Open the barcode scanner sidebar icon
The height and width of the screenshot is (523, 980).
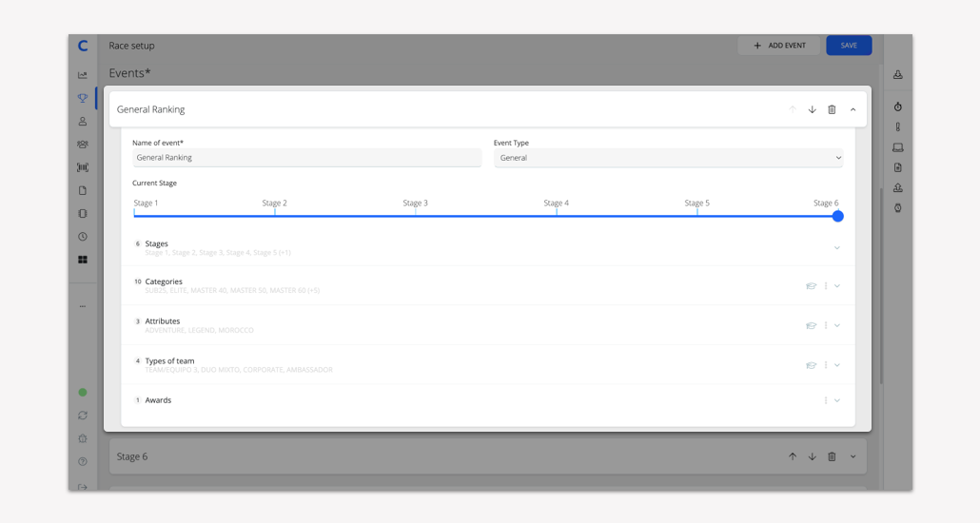(83, 167)
